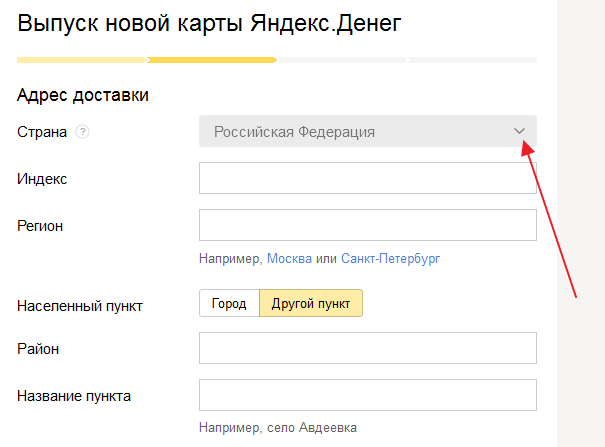Click the Адрес доставки section heading
This screenshot has height=447, width=605.
point(83,96)
